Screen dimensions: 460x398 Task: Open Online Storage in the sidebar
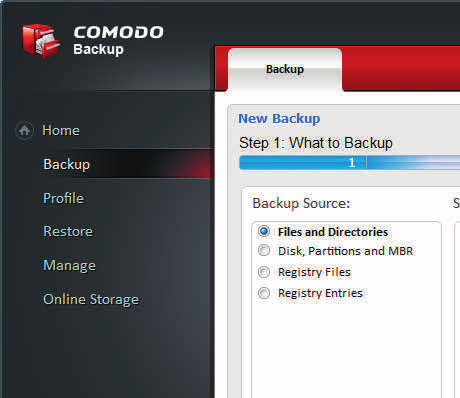[91, 299]
